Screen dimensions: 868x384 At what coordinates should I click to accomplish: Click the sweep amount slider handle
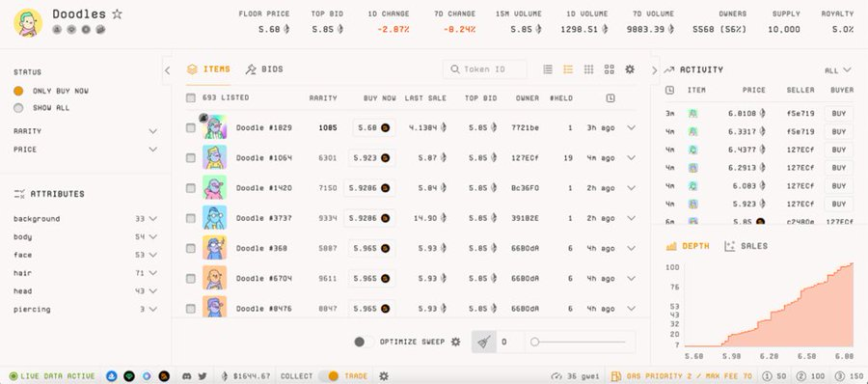534,342
